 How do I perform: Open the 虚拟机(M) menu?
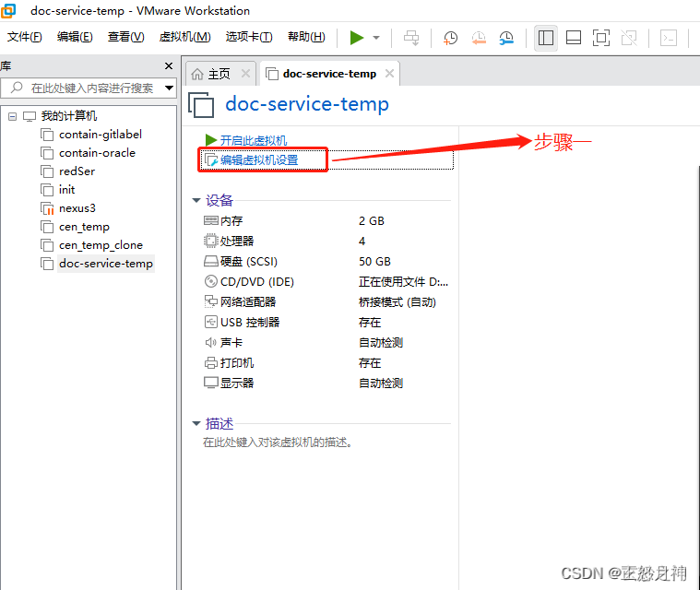click(184, 37)
